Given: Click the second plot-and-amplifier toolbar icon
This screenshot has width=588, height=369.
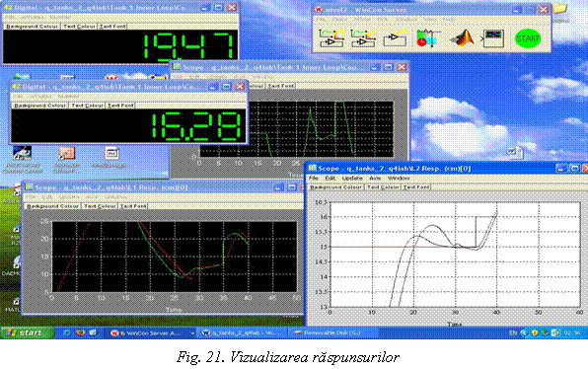Looking at the screenshot, I should click(363, 38).
